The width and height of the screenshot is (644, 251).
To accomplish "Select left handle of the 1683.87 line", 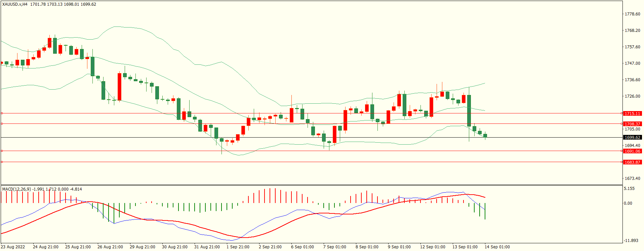I will (x=2, y=162).
